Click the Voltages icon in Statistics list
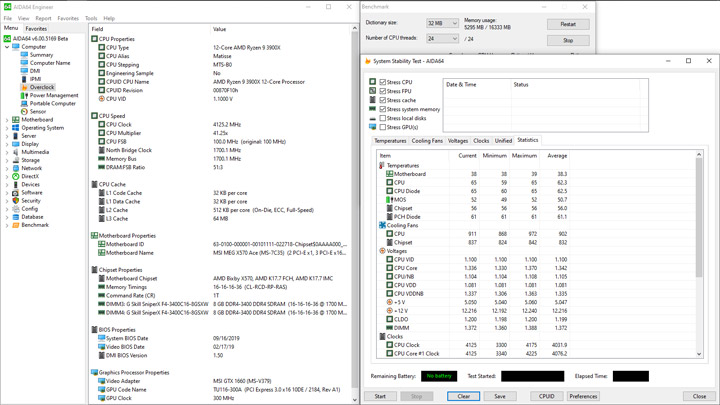Screen dimensions: 720x405 [382, 251]
